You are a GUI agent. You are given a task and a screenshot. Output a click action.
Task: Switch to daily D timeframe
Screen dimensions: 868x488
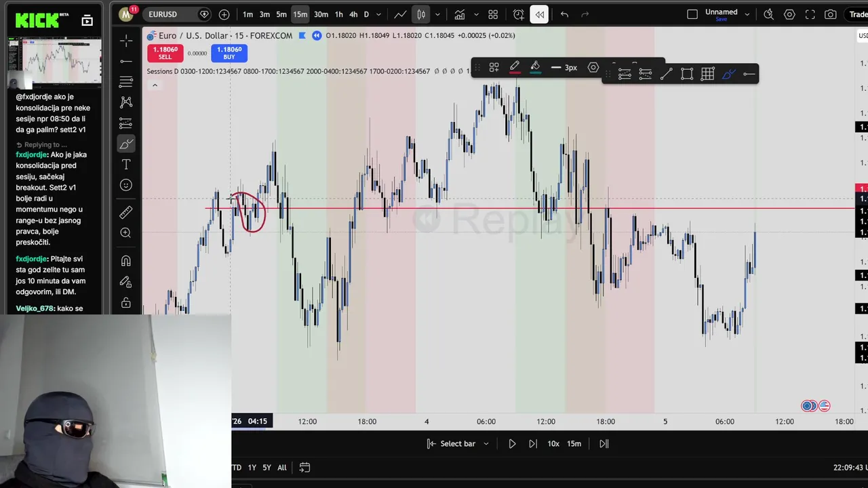[366, 14]
